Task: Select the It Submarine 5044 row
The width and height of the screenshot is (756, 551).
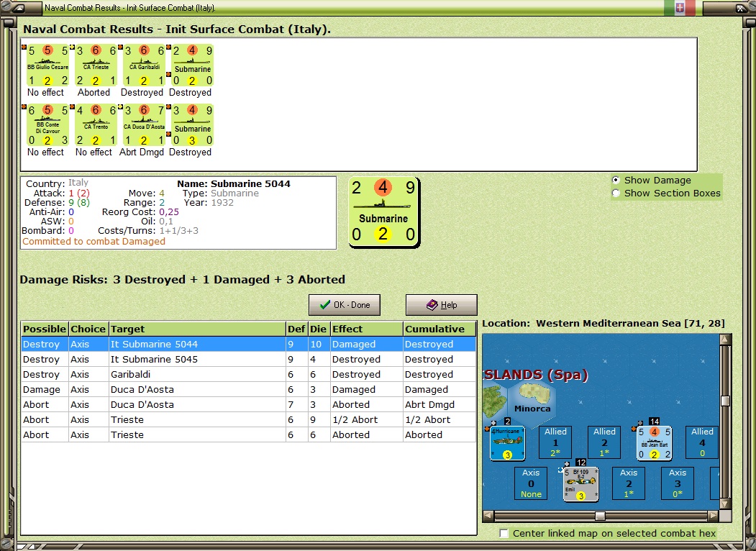Action: (x=249, y=344)
